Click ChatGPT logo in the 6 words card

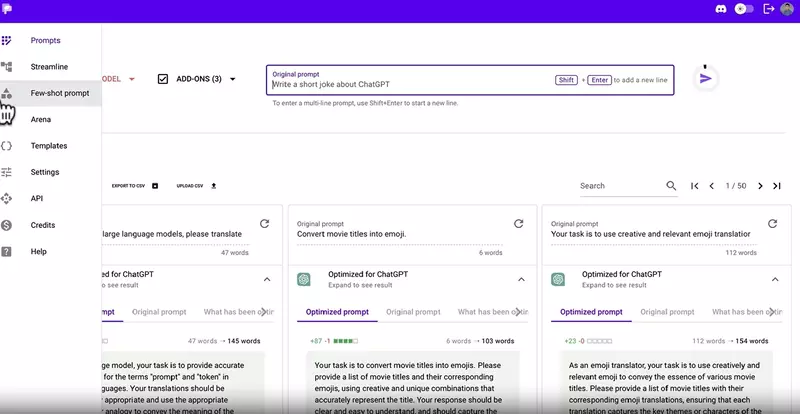pos(304,279)
